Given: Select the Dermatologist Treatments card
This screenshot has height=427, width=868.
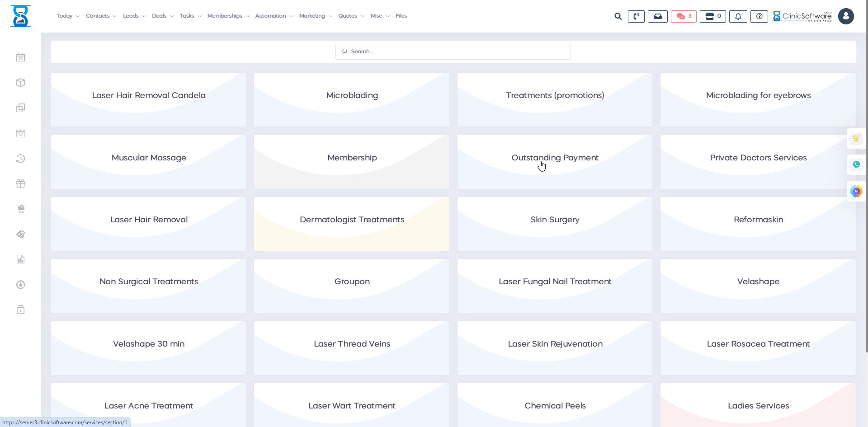Looking at the screenshot, I should tap(352, 220).
